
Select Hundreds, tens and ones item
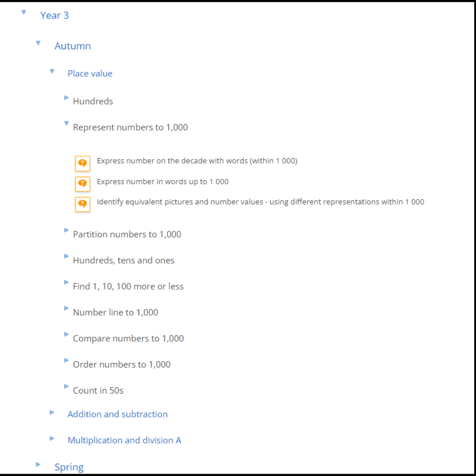(x=123, y=260)
